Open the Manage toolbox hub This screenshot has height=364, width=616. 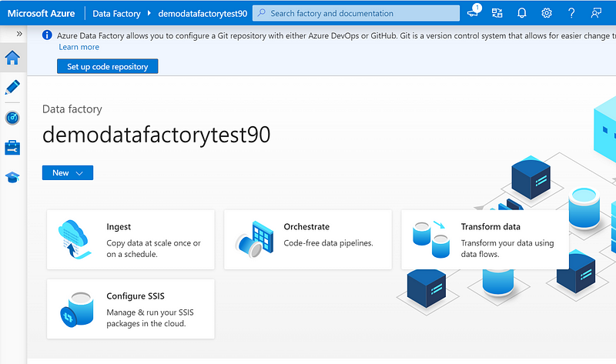(12, 148)
